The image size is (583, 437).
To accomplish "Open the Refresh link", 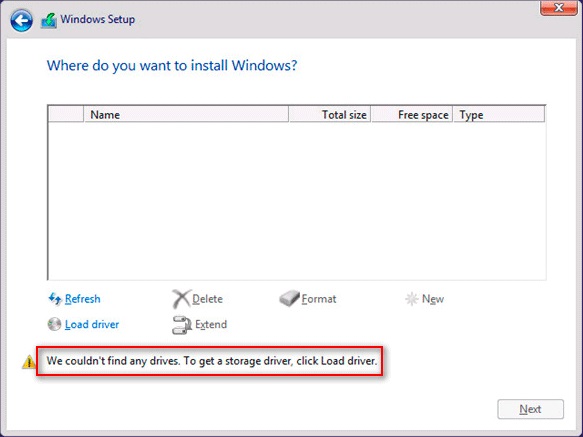I will (x=83, y=299).
